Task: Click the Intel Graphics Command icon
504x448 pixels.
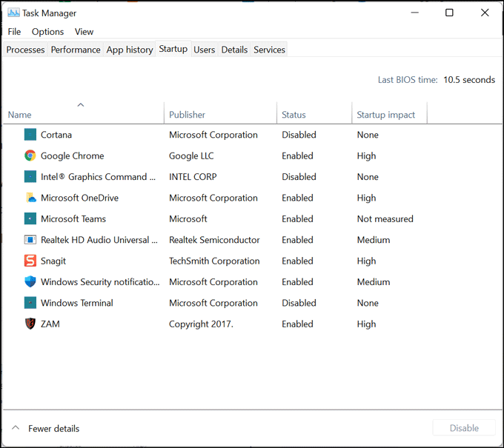Action: pyautogui.click(x=30, y=177)
